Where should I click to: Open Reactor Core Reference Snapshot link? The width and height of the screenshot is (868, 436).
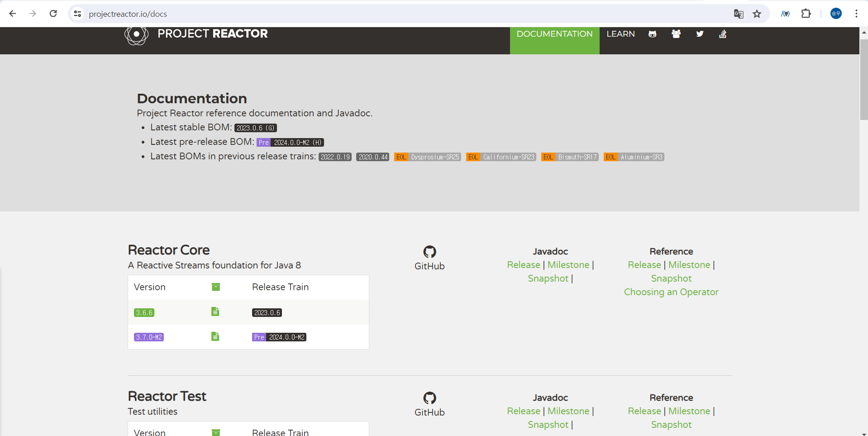(x=671, y=278)
